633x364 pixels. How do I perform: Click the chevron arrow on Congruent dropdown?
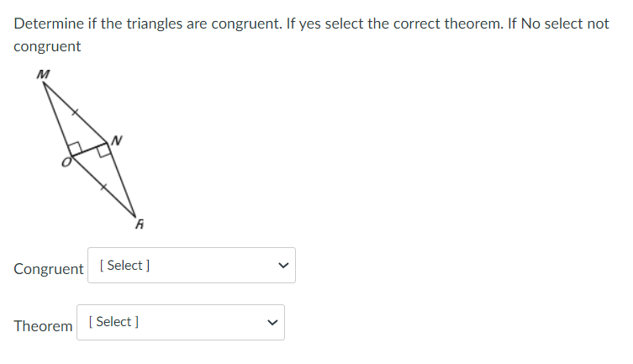pyautogui.click(x=282, y=266)
